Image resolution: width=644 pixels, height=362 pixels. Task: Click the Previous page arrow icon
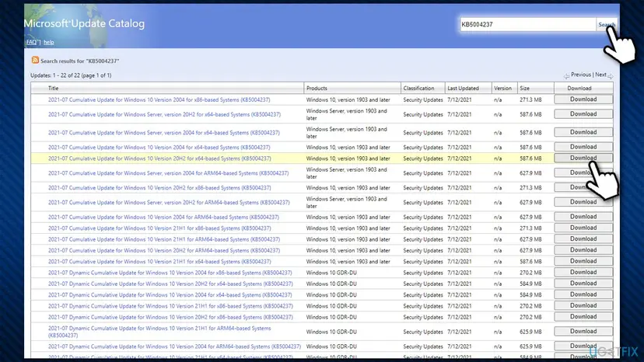(x=566, y=76)
